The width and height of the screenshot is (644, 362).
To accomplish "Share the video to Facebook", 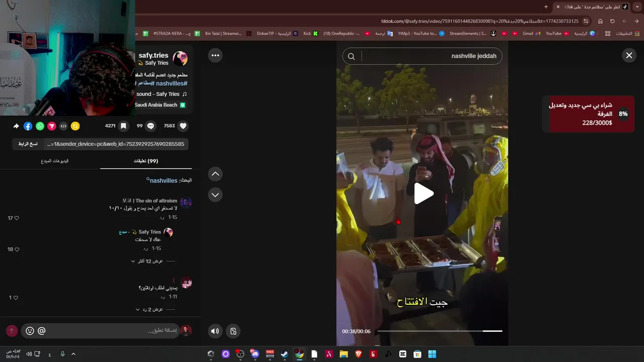I will click(x=28, y=126).
